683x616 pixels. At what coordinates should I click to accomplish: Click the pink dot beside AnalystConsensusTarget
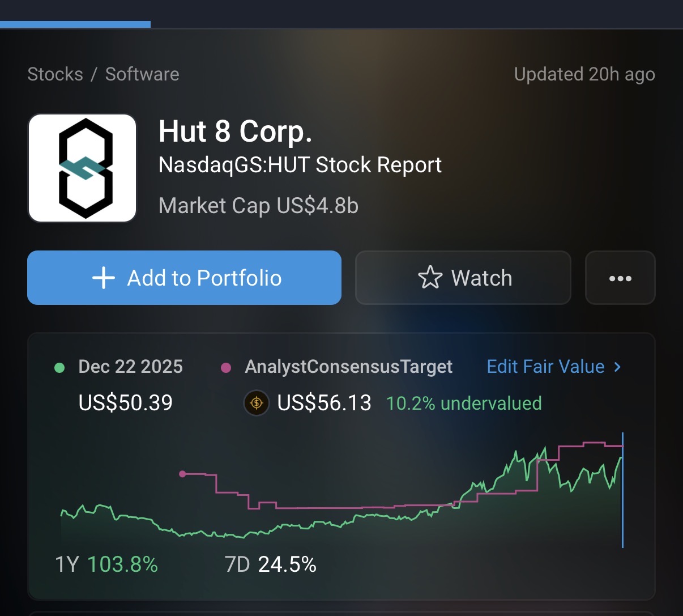tap(226, 368)
